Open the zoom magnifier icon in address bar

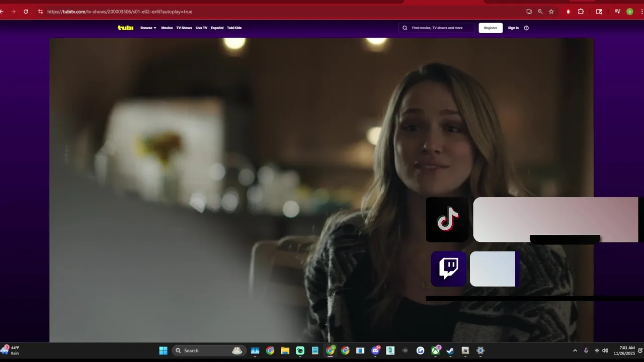[540, 12]
